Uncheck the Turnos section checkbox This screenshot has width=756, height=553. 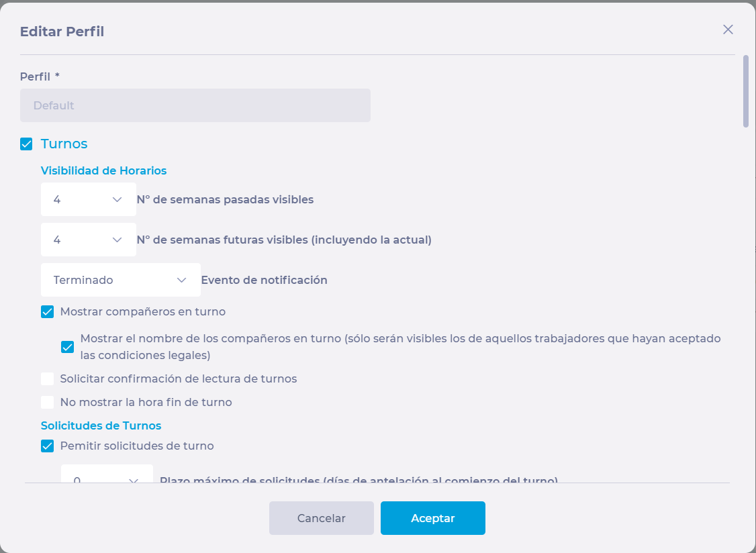tap(26, 144)
